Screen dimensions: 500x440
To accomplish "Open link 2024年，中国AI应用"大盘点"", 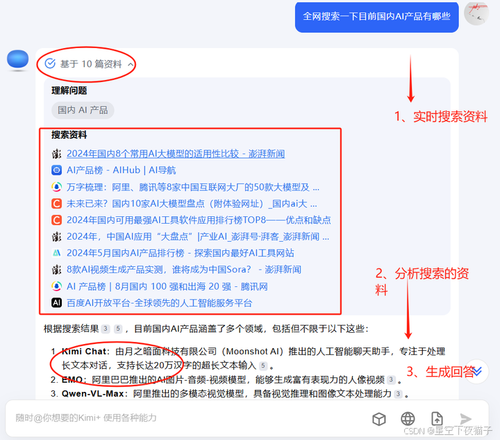I will [198, 237].
